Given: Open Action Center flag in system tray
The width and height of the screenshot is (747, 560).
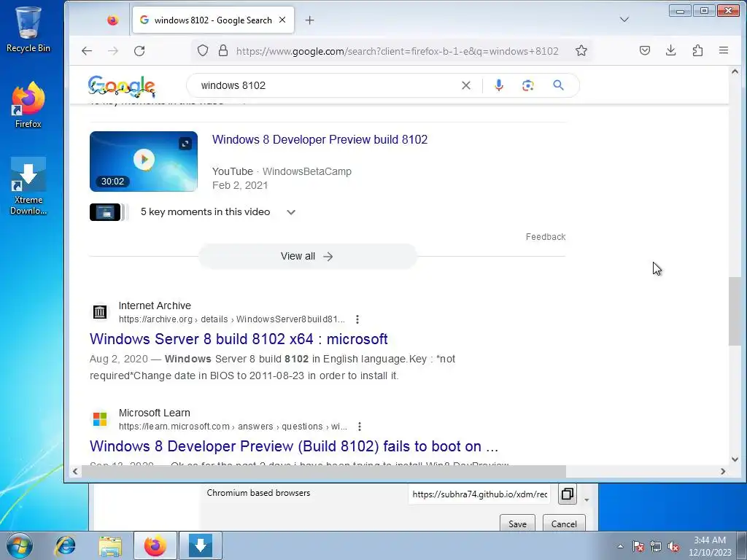Looking at the screenshot, I should (638, 547).
